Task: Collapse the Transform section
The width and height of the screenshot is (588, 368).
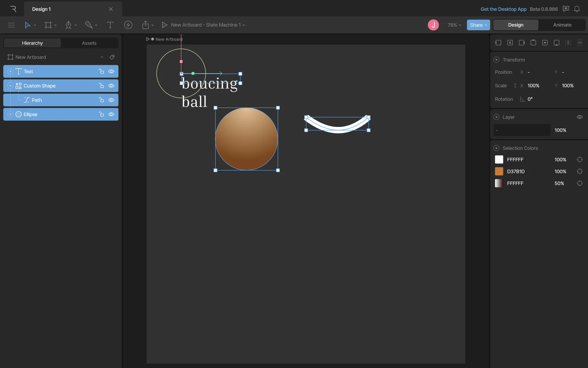Action: pyautogui.click(x=496, y=60)
